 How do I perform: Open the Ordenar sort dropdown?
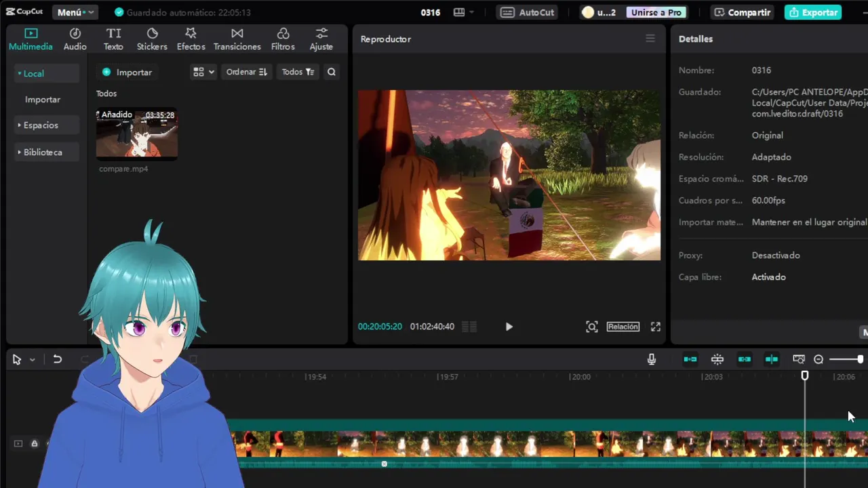(246, 72)
